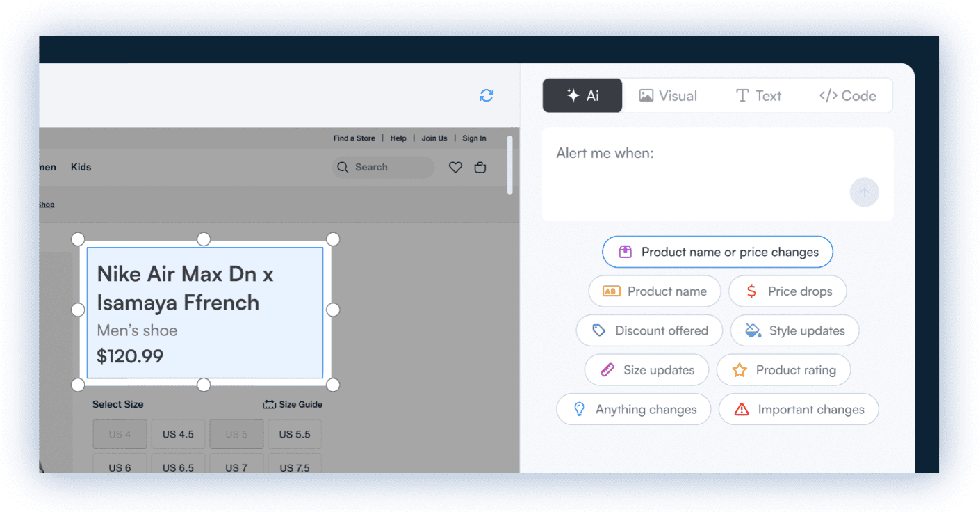Click the lightbulb Anything changes icon
Image resolution: width=980 pixels, height=512 pixels.
pos(579,409)
